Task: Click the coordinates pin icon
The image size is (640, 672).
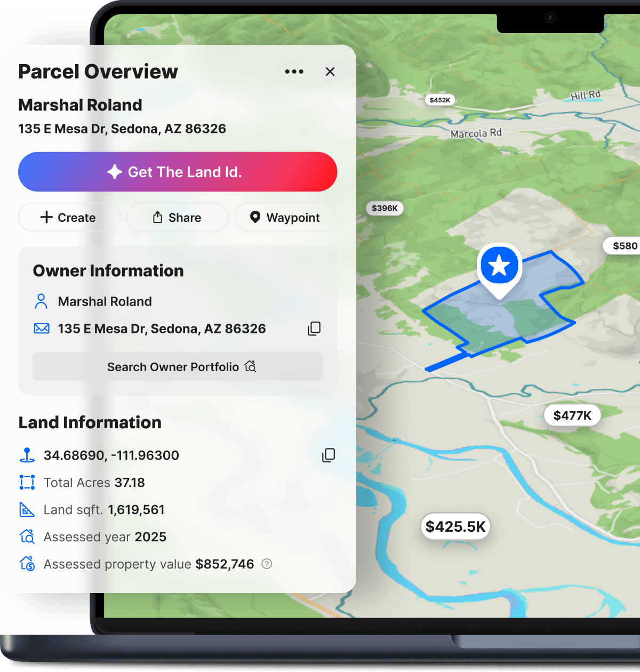Action: point(27,455)
